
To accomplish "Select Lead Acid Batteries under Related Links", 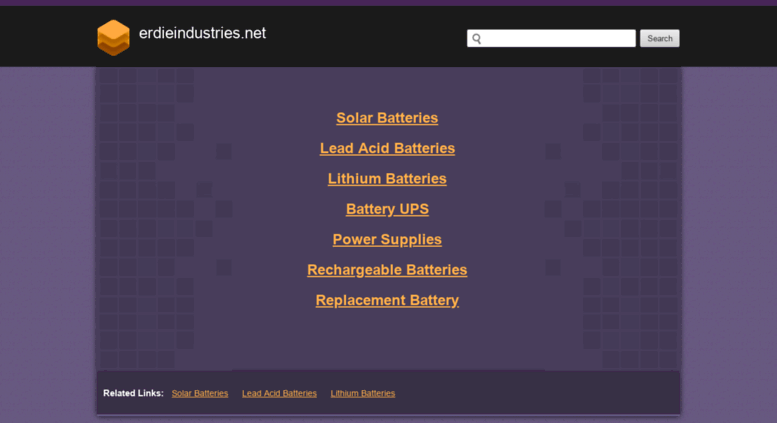I will pyautogui.click(x=279, y=393).
